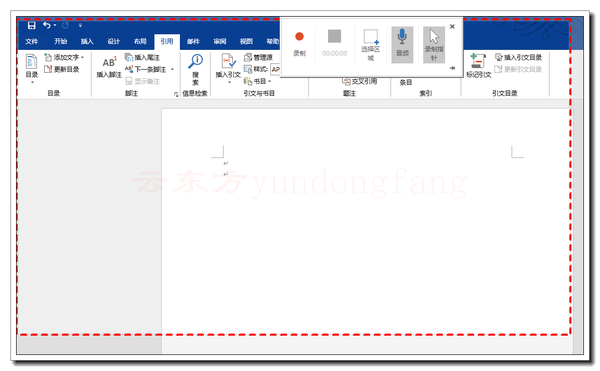Viewport: 600px width, 371px height.
Task: Switch to the 视图 (View) tab
Action: tap(246, 41)
